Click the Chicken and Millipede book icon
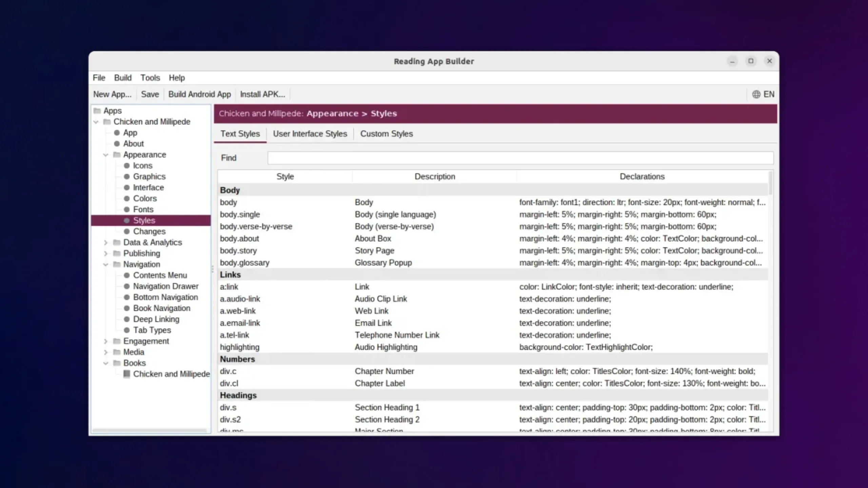Viewport: 868px width, 488px height. point(126,374)
